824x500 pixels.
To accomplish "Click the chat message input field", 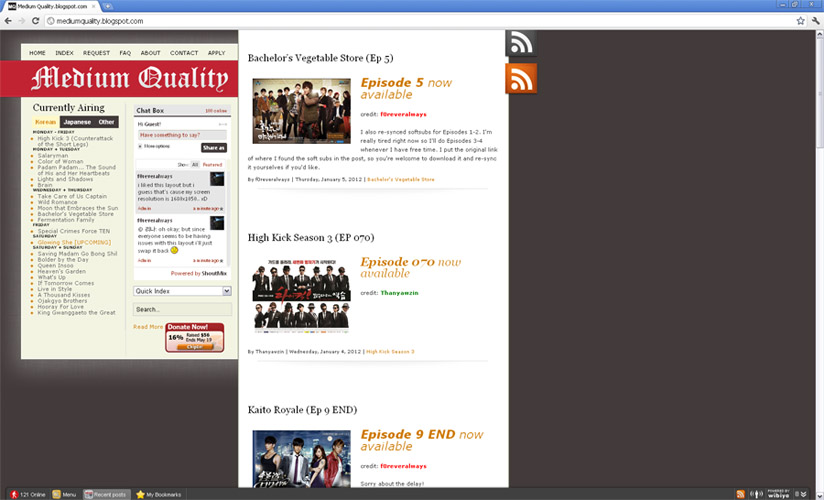I will point(182,135).
